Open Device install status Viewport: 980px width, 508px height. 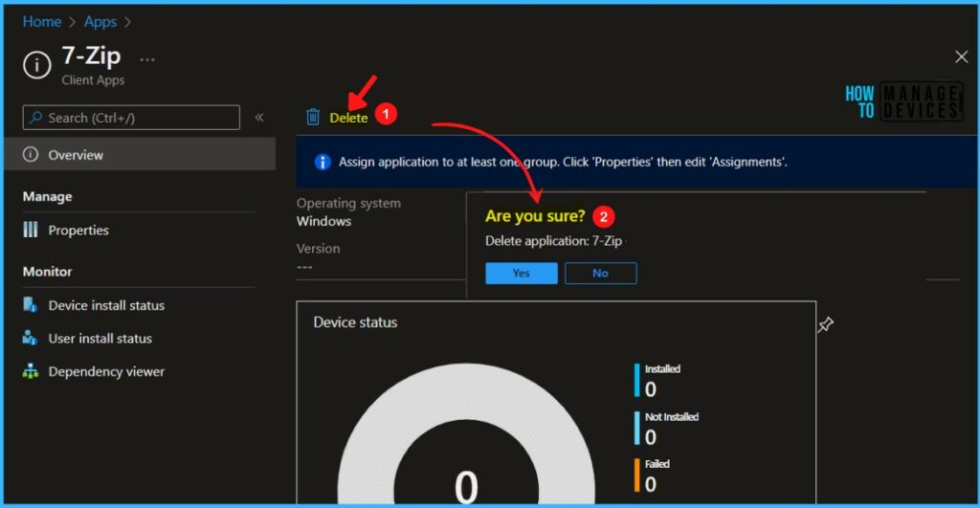pyautogui.click(x=106, y=305)
